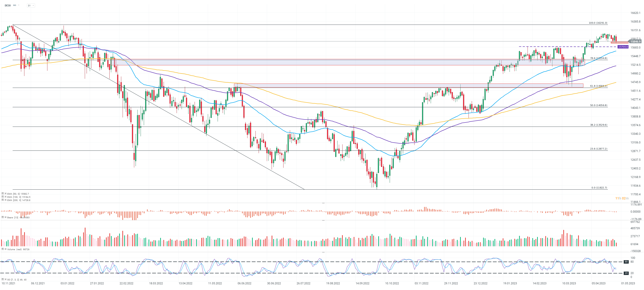This screenshot has width=644, height=290.
Task: Select the 61.8 Fibonacci level label
Action: tap(598, 86)
